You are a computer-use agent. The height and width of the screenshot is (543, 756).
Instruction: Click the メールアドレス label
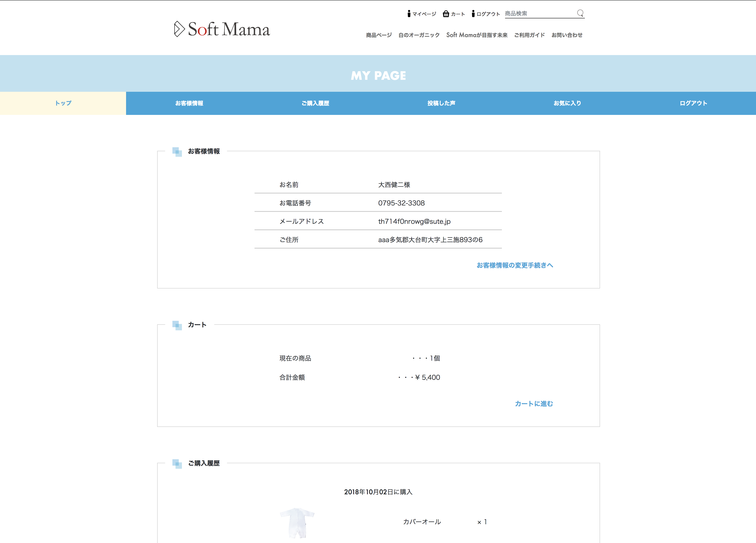point(301,221)
